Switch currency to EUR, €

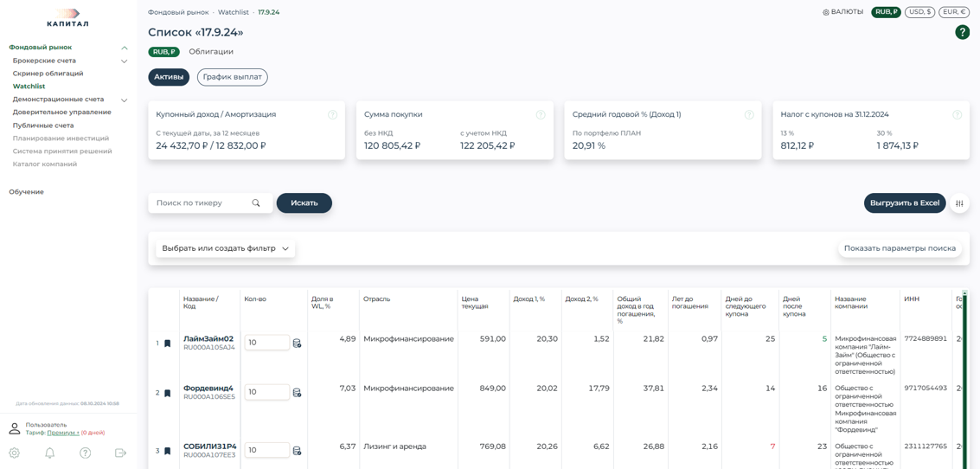click(954, 12)
